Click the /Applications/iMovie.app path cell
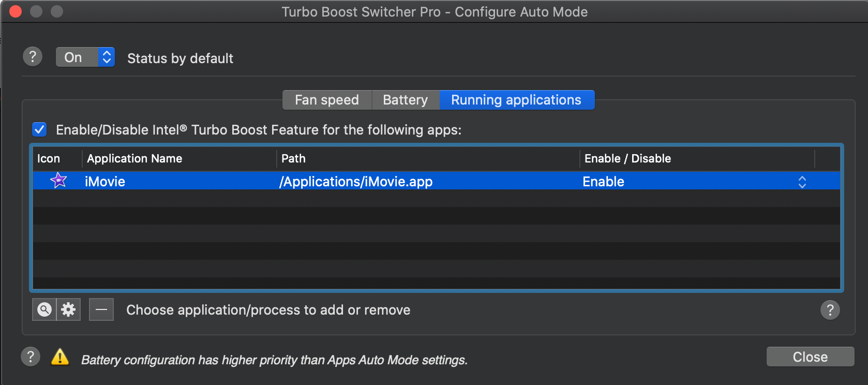Image resolution: width=868 pixels, height=385 pixels. (356, 182)
